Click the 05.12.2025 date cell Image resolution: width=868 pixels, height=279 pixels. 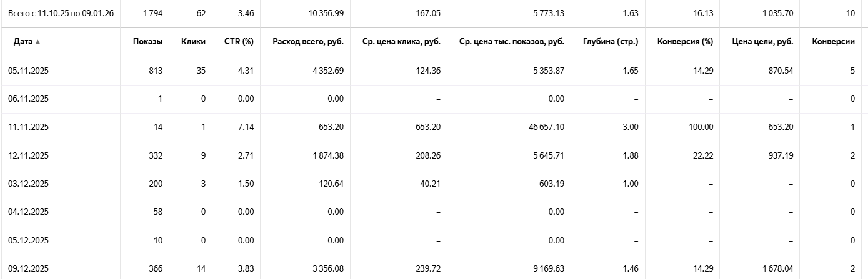coord(28,240)
